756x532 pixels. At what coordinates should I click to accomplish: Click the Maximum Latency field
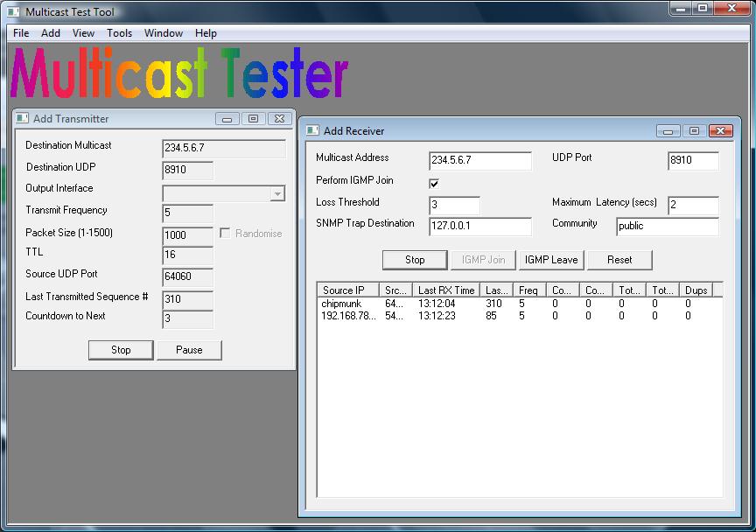693,205
